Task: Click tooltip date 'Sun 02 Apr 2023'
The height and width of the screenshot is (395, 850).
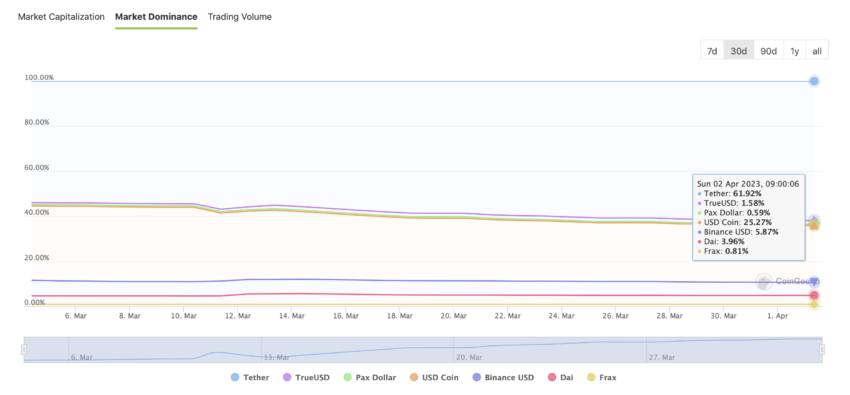Action: 724,184
